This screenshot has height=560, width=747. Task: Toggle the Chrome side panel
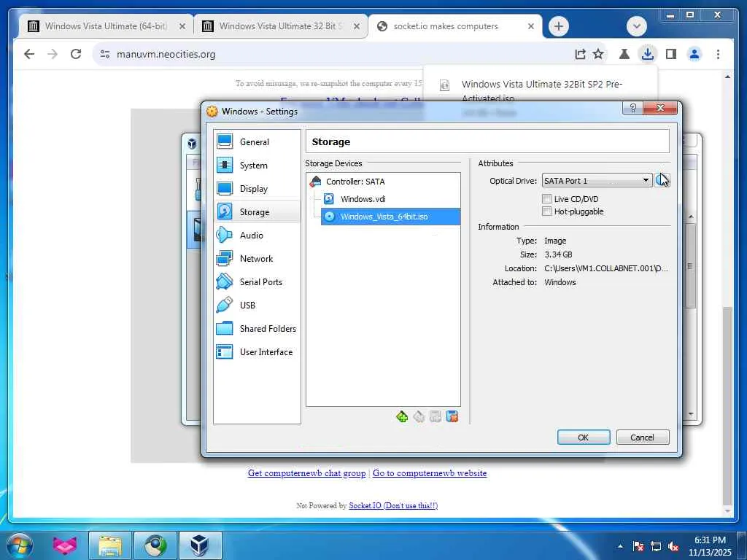tap(671, 54)
